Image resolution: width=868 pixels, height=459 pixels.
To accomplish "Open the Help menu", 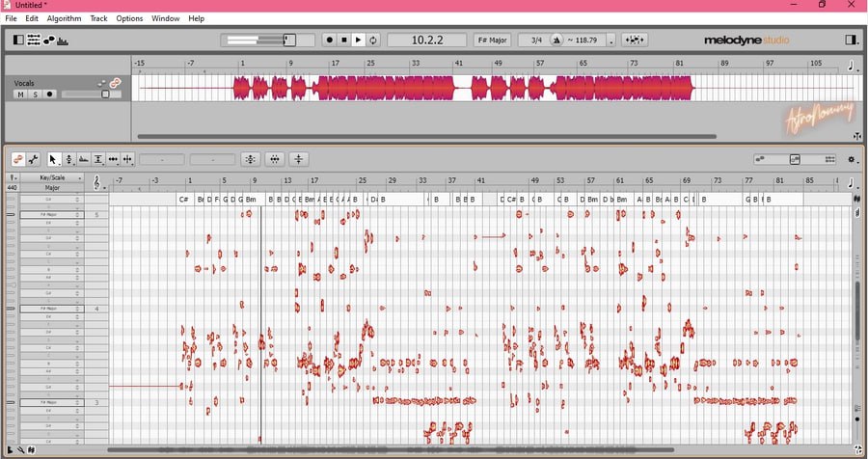I will click(x=197, y=18).
